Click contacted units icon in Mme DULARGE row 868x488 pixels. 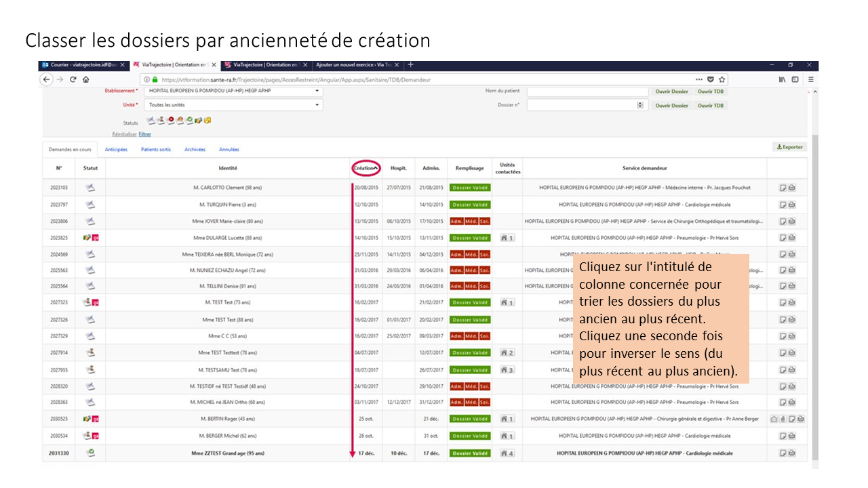507,238
